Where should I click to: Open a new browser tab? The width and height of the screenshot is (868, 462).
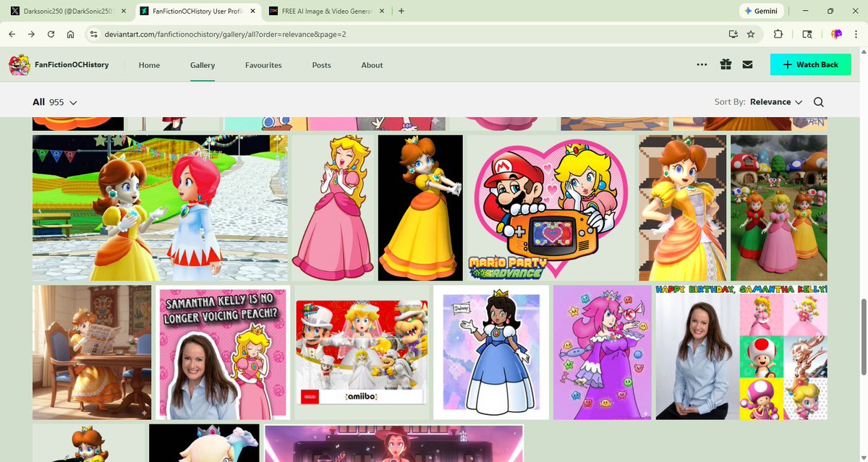click(x=401, y=11)
